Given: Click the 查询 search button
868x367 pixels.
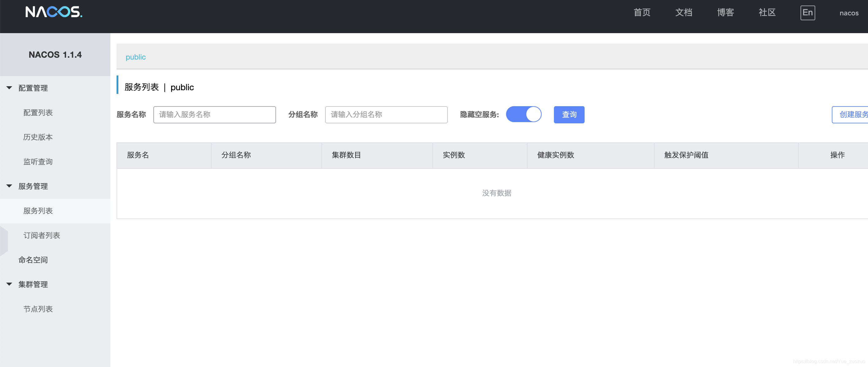Looking at the screenshot, I should pyautogui.click(x=569, y=114).
